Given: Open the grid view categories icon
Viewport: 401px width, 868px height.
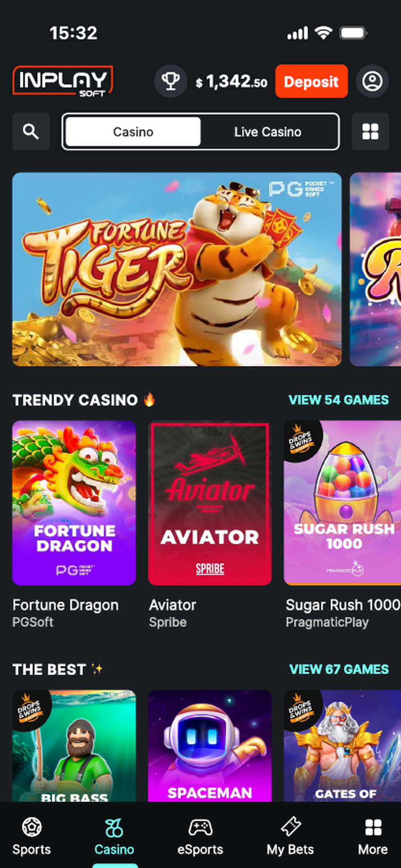Looking at the screenshot, I should click(370, 132).
